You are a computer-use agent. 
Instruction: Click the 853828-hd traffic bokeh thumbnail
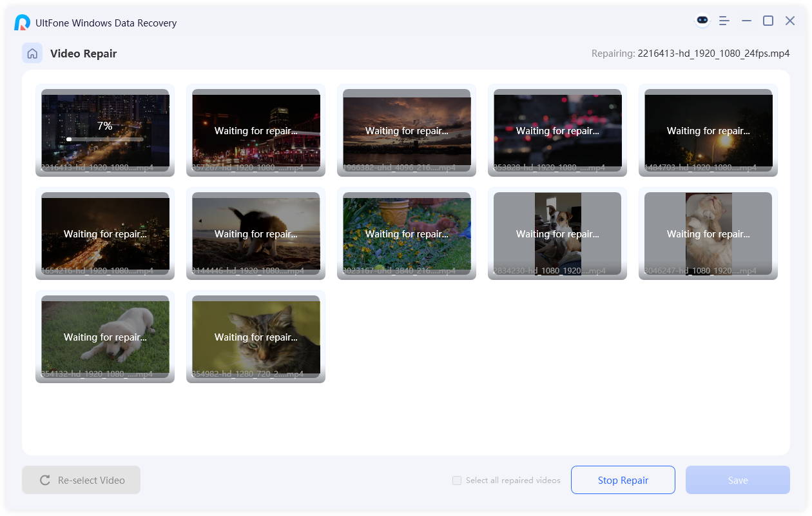point(557,130)
